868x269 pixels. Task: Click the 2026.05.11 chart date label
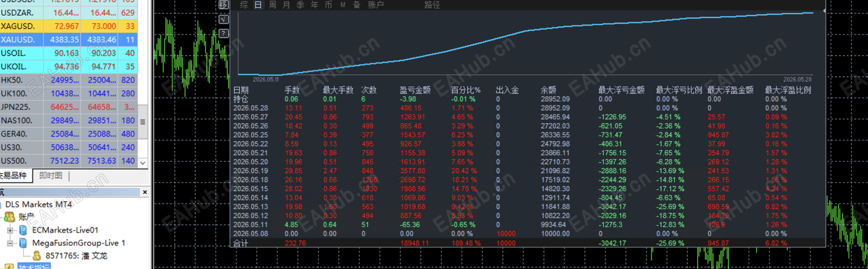click(266, 79)
